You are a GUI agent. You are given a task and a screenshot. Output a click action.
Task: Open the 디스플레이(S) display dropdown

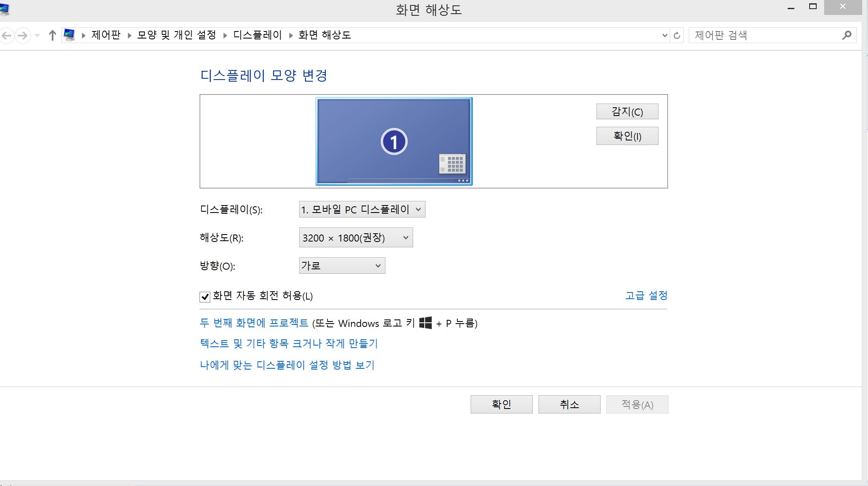point(362,209)
